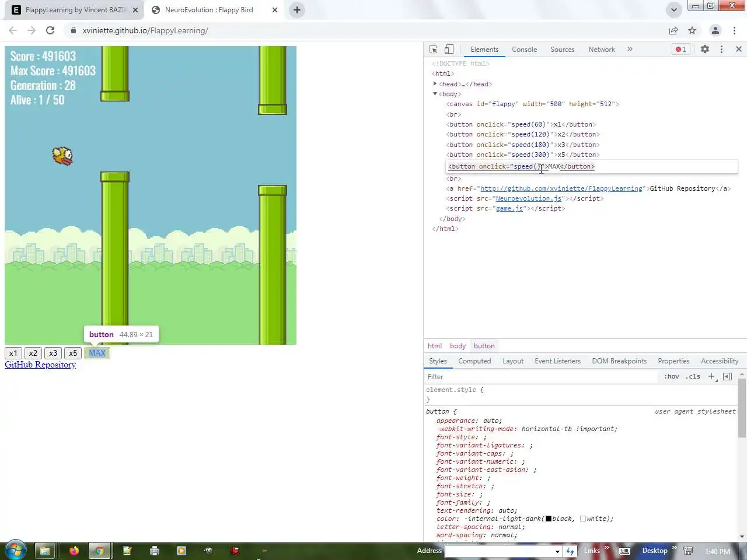Open Chrome three-dot menu
Viewport: 747px width, 560px height.
click(x=734, y=30)
